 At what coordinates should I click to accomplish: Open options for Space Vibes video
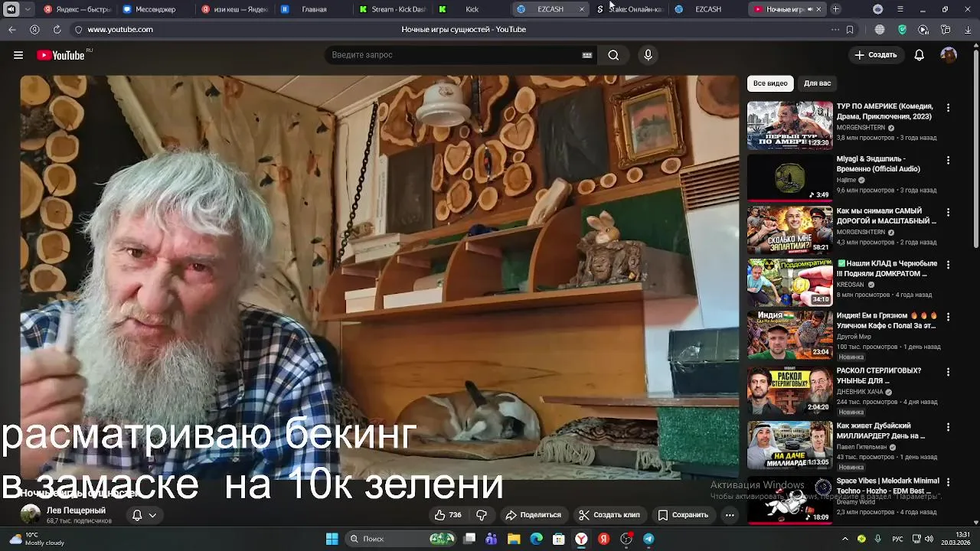coord(948,482)
